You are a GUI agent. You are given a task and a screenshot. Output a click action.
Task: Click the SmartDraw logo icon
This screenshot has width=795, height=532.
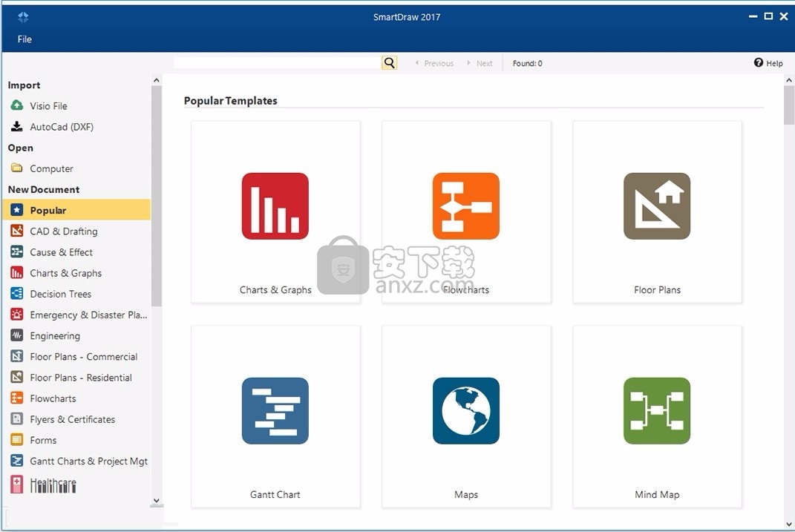[x=23, y=17]
